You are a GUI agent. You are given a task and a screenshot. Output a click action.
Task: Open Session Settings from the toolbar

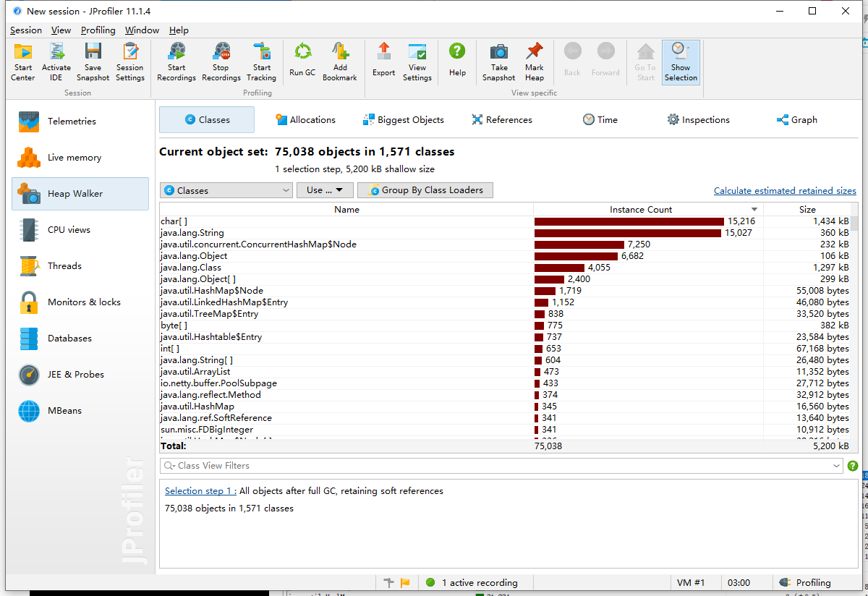(130, 62)
